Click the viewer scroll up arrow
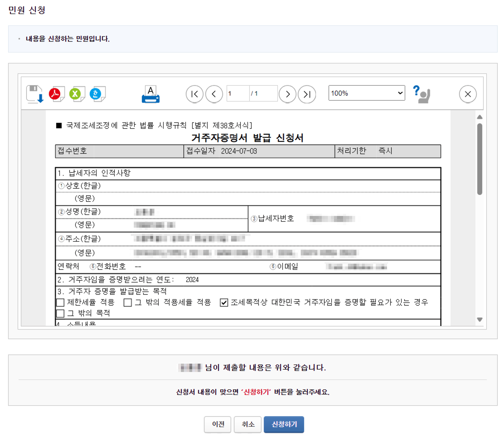 (480, 117)
